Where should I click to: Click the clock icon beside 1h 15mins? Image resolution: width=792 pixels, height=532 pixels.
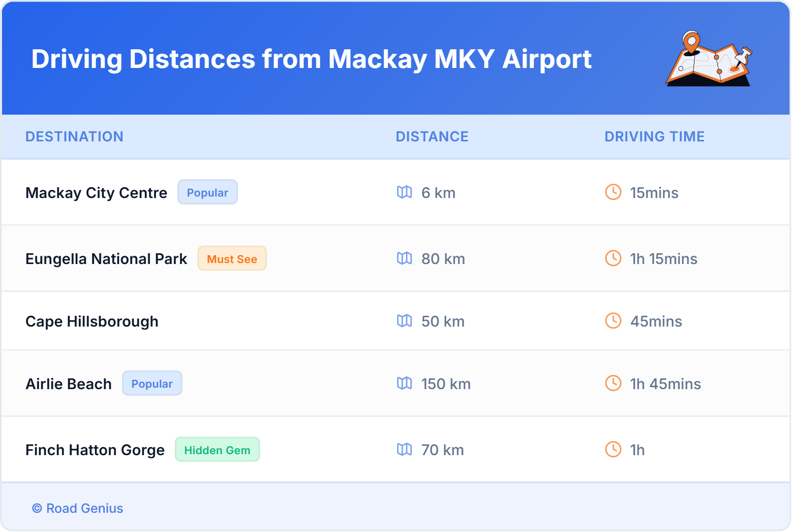[613, 259]
